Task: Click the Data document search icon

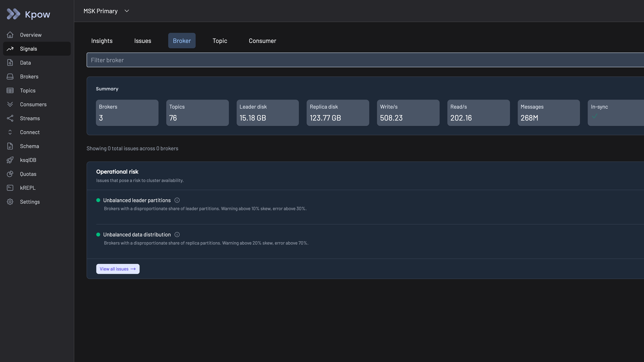Action: point(10,63)
